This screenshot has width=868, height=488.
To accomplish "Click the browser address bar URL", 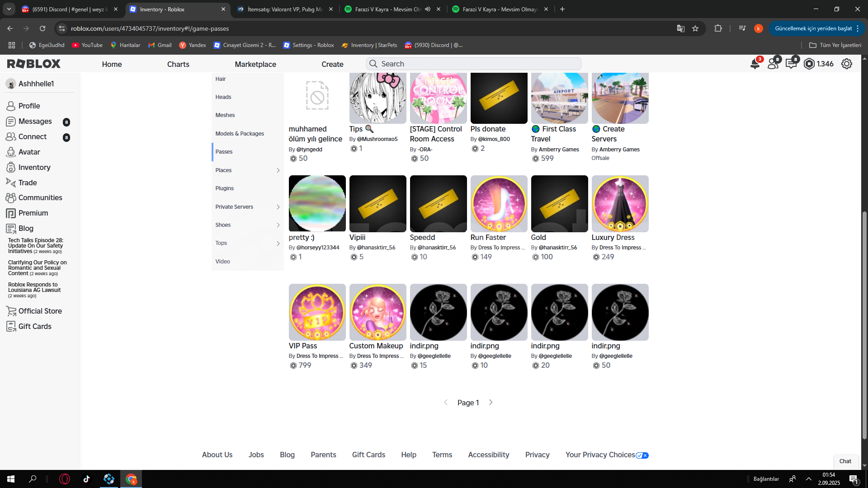I will [x=150, y=28].
